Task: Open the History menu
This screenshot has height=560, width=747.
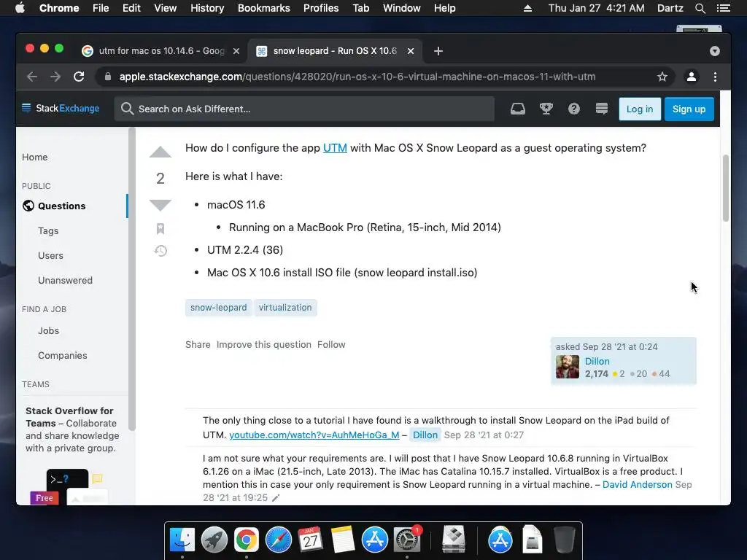Action: (x=207, y=8)
